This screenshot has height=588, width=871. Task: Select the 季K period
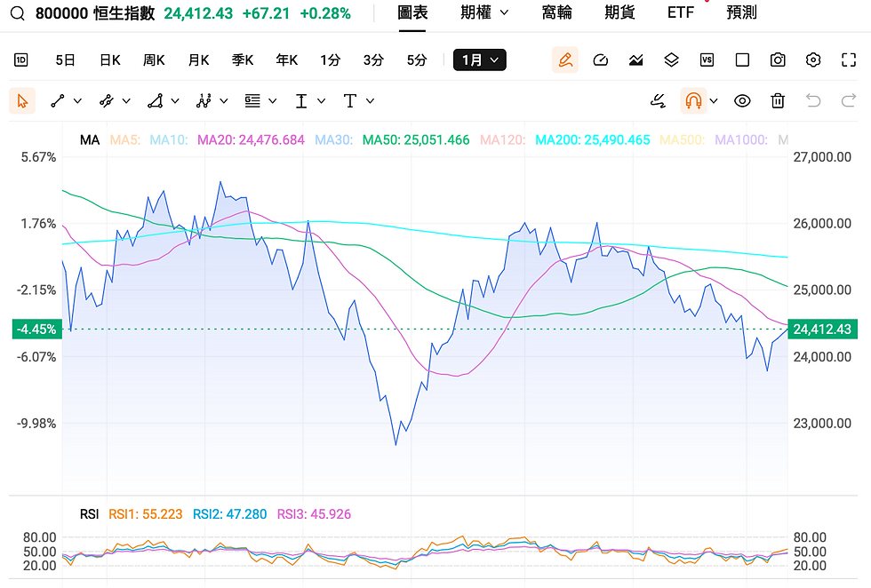[x=243, y=60]
